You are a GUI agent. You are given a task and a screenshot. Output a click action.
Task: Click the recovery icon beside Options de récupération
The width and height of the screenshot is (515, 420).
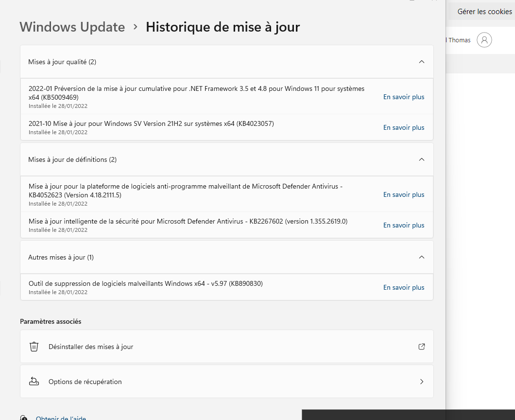click(34, 382)
